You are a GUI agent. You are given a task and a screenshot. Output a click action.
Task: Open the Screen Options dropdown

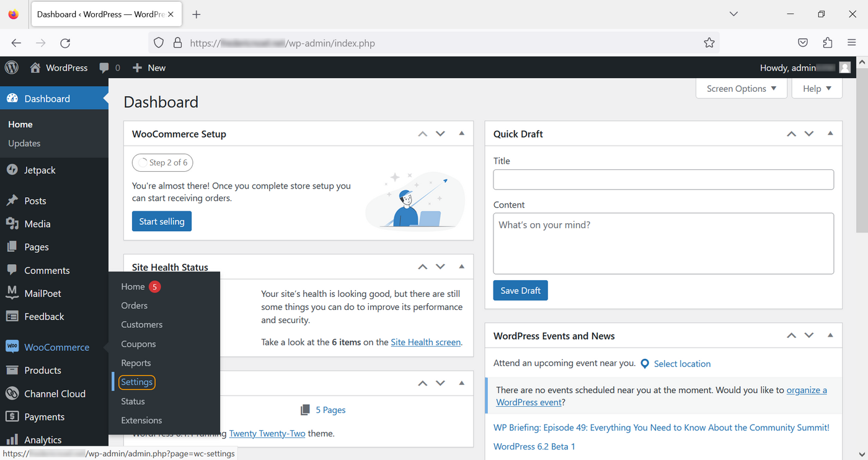[741, 88]
